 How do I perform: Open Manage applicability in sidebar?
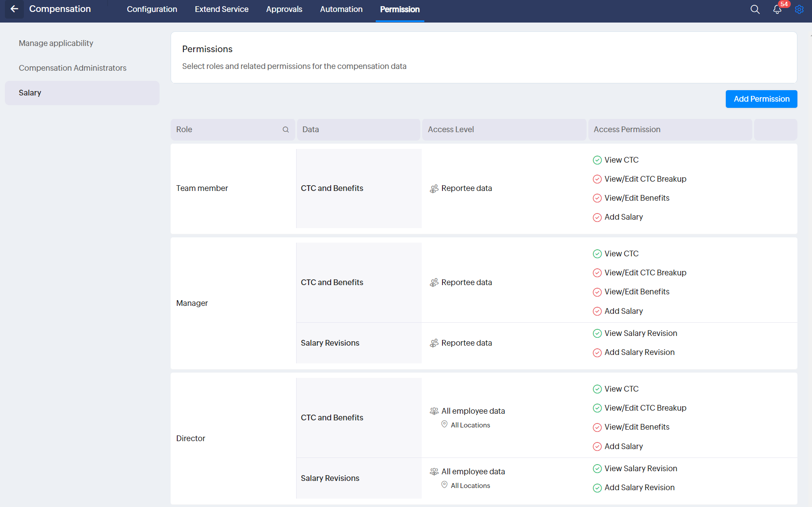[56, 43]
